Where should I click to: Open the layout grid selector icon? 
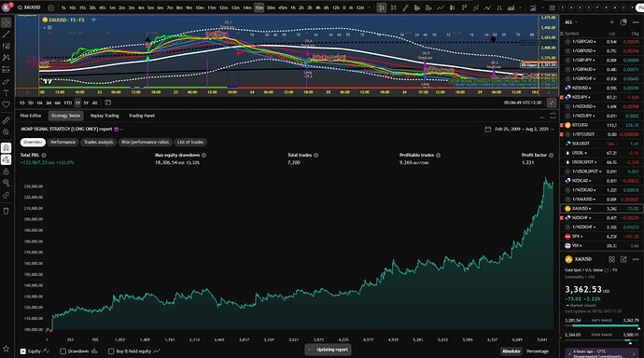coord(552,7)
